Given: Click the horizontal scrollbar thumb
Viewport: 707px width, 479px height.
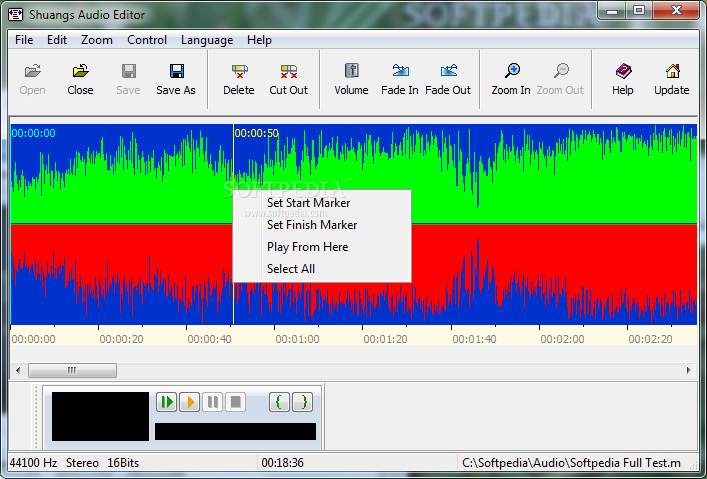Looking at the screenshot, I should point(72,370).
